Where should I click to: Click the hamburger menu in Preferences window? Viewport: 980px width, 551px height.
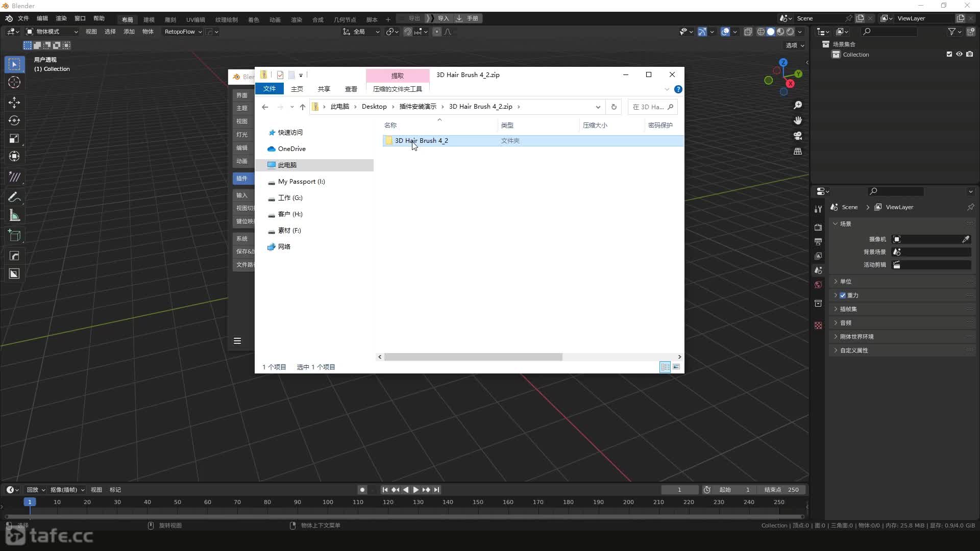237,341
